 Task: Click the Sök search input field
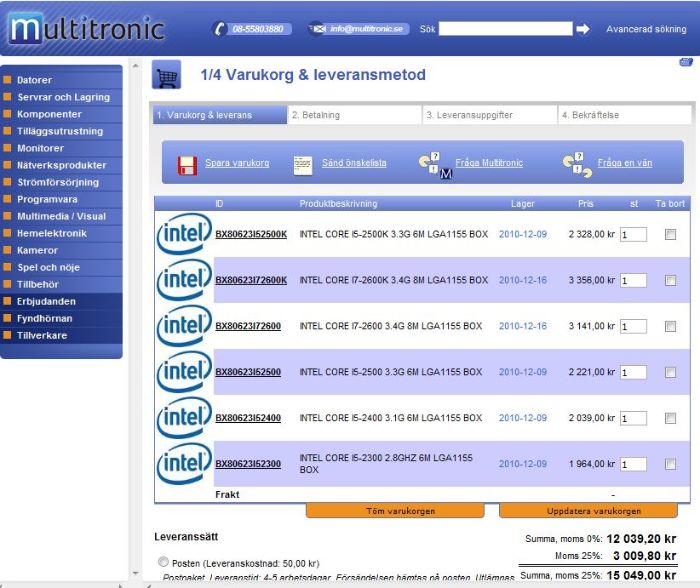click(505, 29)
